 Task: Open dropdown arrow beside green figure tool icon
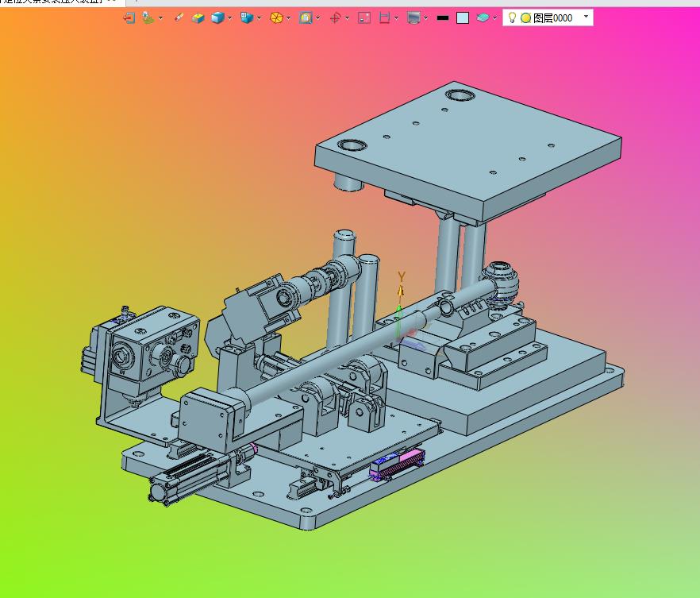(160, 18)
